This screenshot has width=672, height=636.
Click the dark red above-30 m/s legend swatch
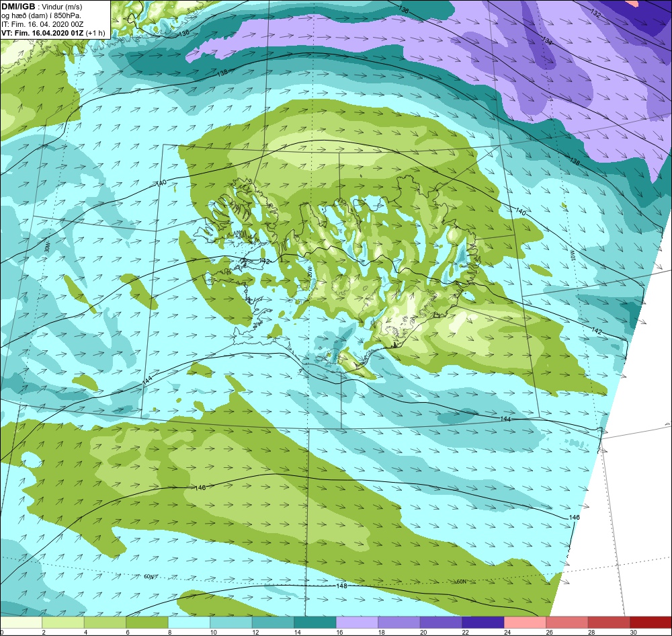650,623
